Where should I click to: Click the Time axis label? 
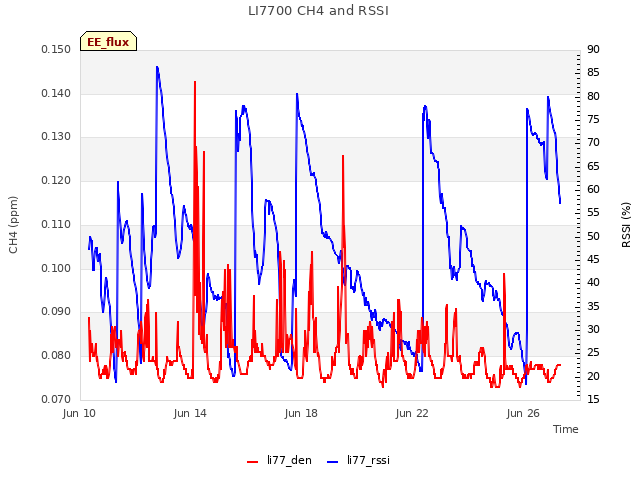[566, 429]
